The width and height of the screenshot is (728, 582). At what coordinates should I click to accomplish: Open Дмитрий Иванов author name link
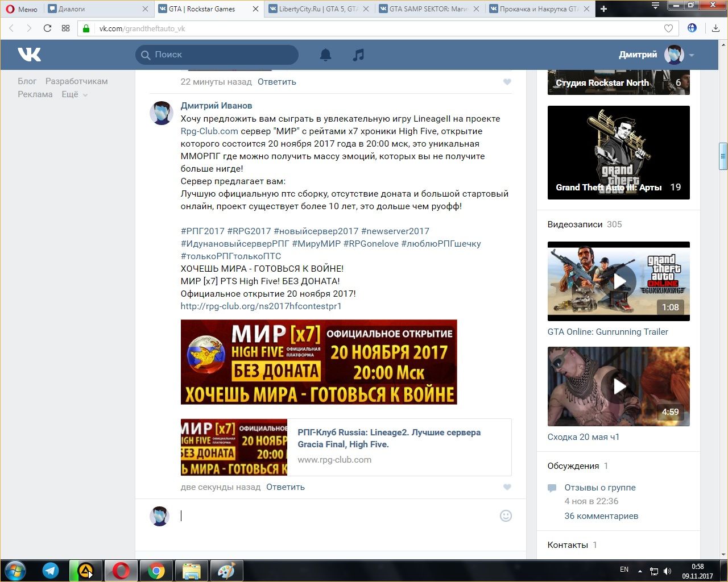point(216,106)
